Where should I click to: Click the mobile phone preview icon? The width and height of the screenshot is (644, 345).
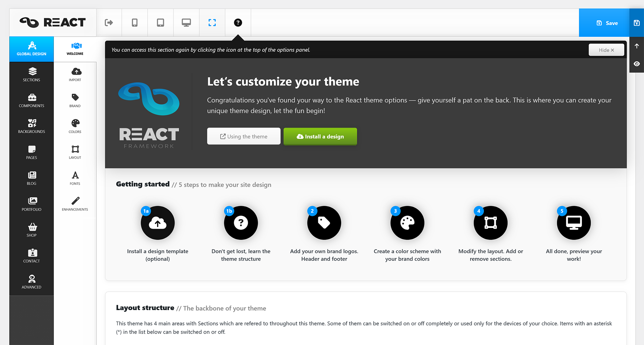tap(135, 23)
